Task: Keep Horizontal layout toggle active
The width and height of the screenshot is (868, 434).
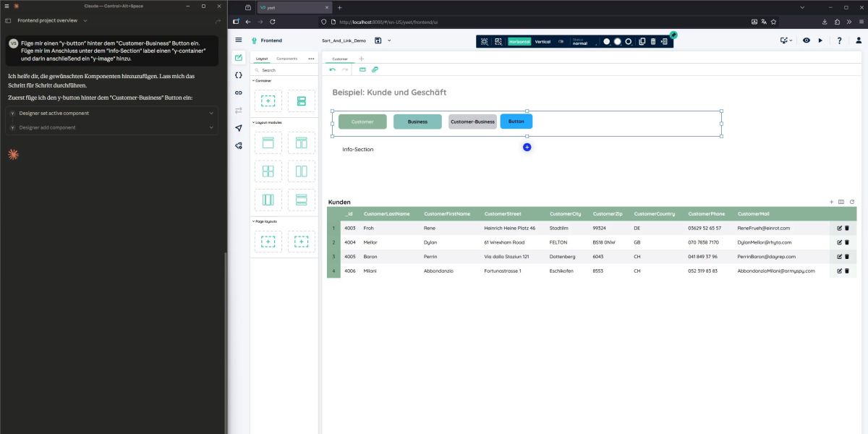Action: click(520, 41)
